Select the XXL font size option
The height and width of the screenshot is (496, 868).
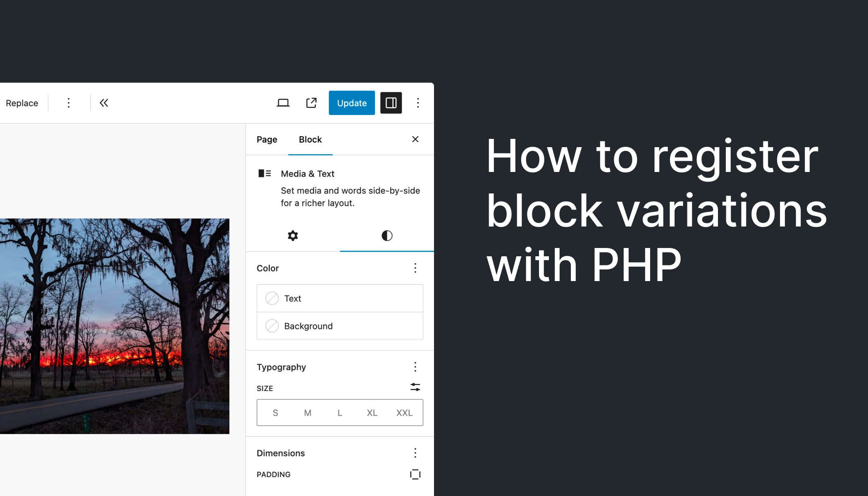click(x=404, y=413)
